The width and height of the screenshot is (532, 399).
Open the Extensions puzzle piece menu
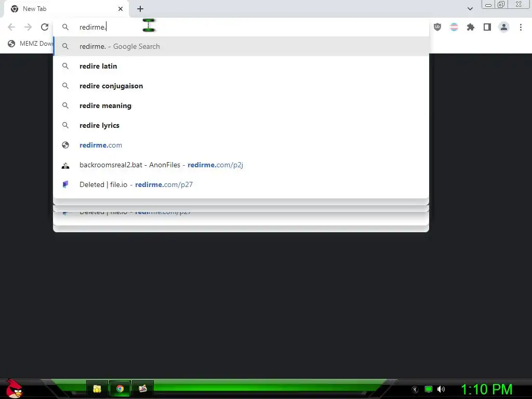click(471, 27)
